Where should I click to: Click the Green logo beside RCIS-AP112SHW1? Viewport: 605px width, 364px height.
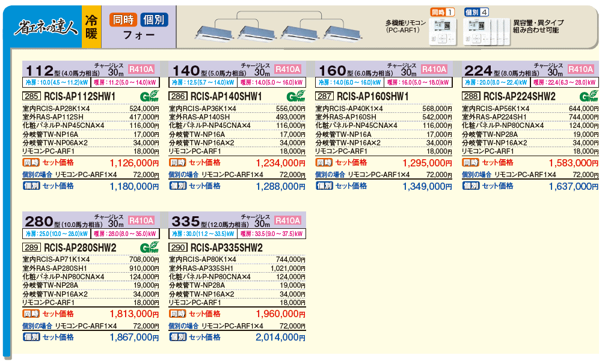coord(149,96)
